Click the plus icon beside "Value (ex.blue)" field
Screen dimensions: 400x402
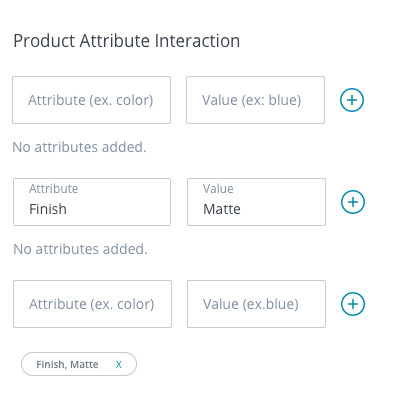[x=353, y=304]
